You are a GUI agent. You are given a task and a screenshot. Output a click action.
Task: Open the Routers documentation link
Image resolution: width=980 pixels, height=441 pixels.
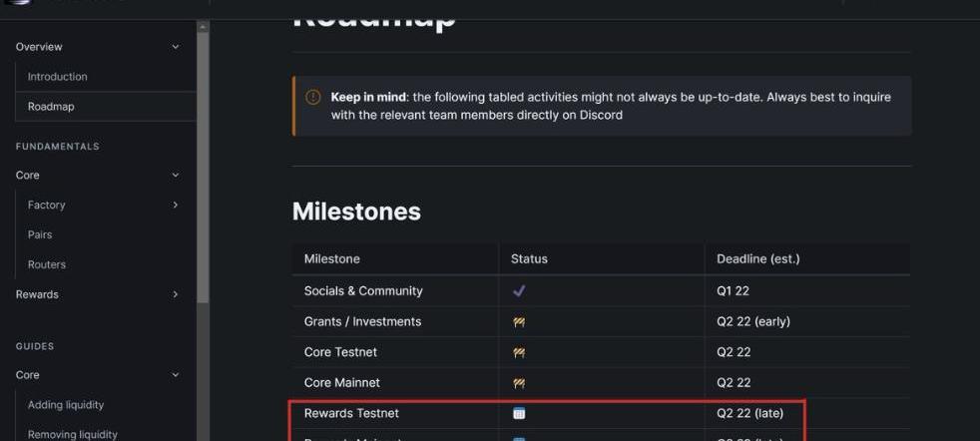(47, 265)
